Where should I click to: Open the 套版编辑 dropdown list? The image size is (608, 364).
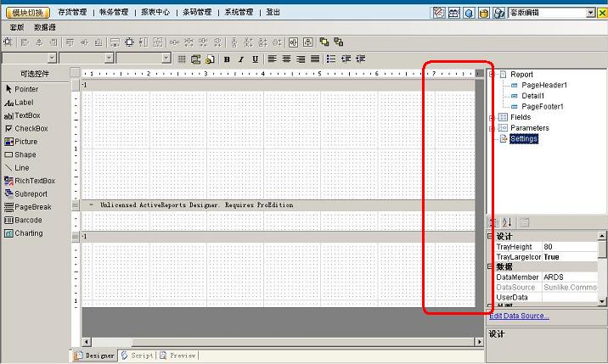click(x=591, y=13)
